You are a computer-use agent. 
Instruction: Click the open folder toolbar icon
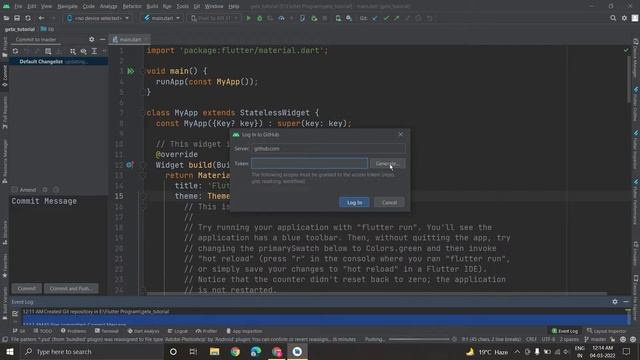tap(6, 18)
